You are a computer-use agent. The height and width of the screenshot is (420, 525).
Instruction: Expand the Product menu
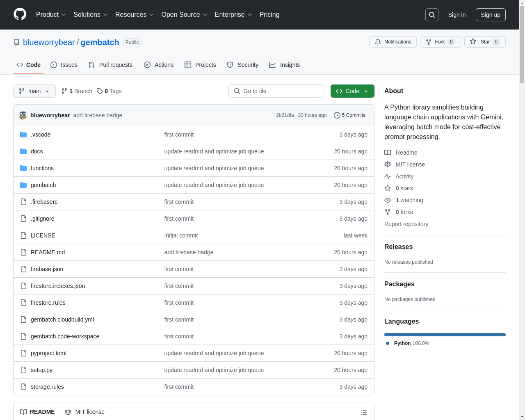[51, 15]
